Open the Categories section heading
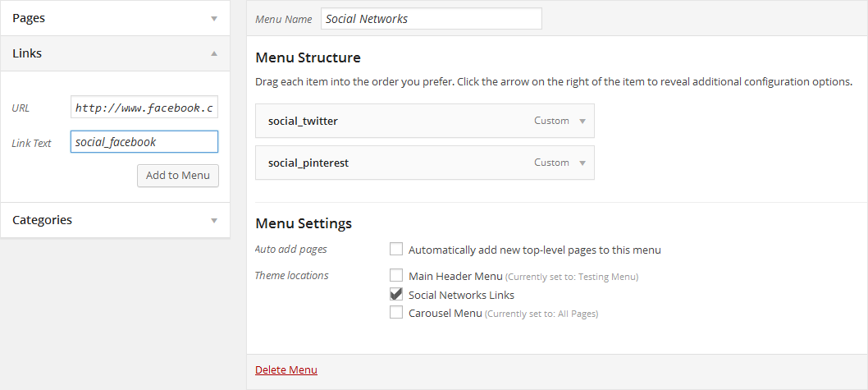Screen dimensions: 868x390 [42, 220]
